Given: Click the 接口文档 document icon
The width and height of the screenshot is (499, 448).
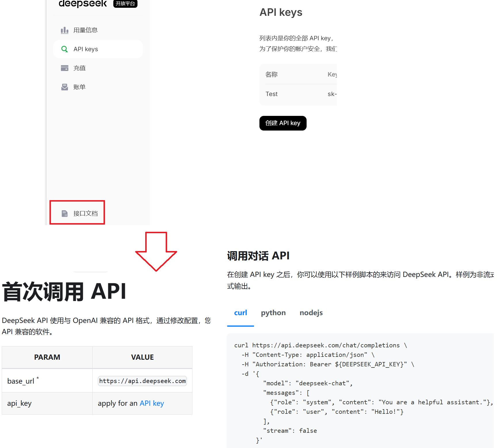Looking at the screenshot, I should tap(65, 213).
